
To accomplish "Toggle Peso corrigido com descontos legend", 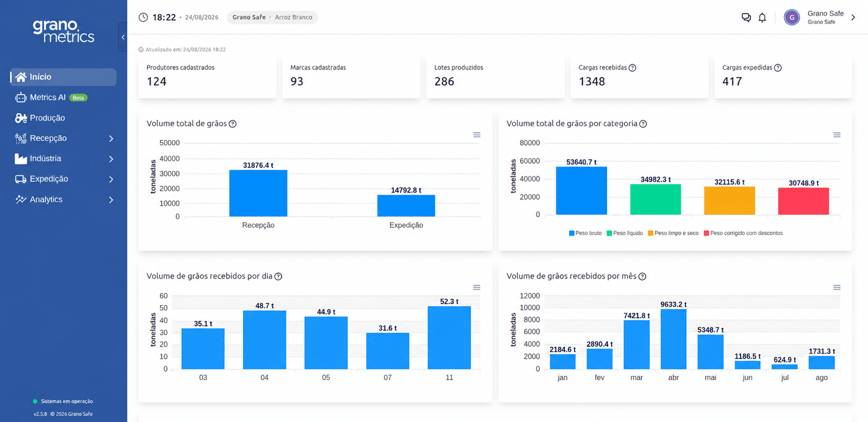I will click(743, 233).
